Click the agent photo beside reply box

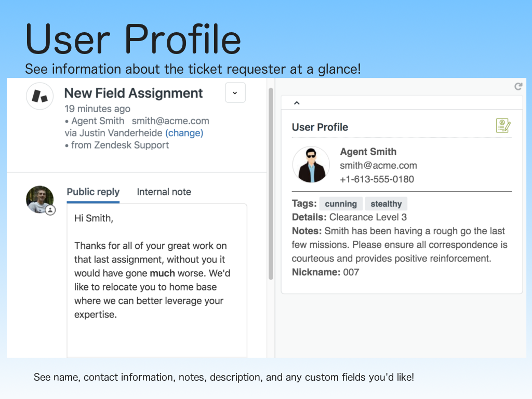pyautogui.click(x=39, y=199)
